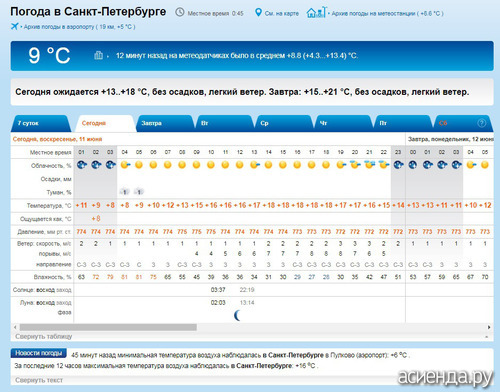Click the crescent moon phase icon
The height and width of the screenshot is (392, 500).
point(237,315)
